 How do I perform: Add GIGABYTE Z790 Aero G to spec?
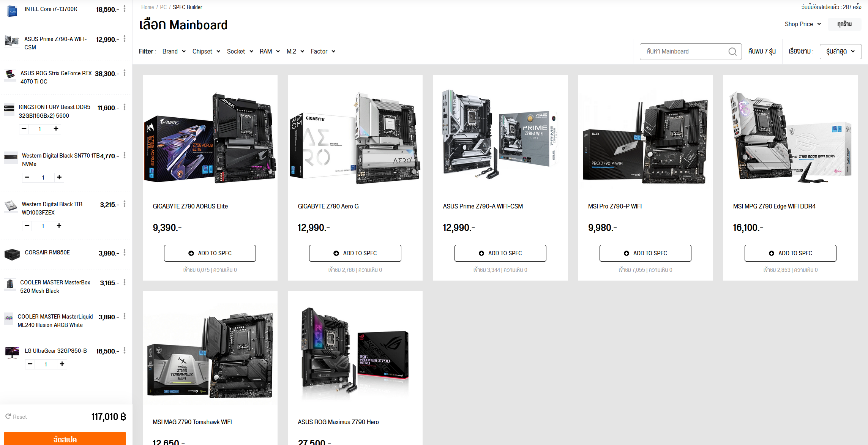(x=355, y=253)
